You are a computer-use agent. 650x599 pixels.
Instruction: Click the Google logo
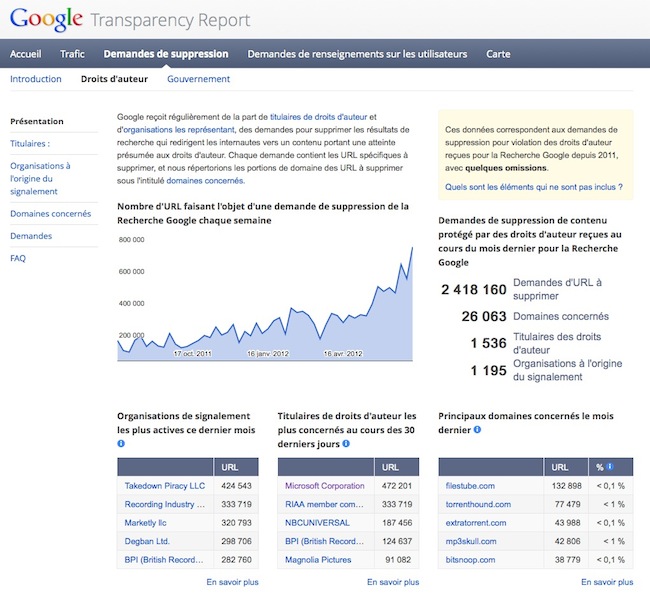[46, 19]
